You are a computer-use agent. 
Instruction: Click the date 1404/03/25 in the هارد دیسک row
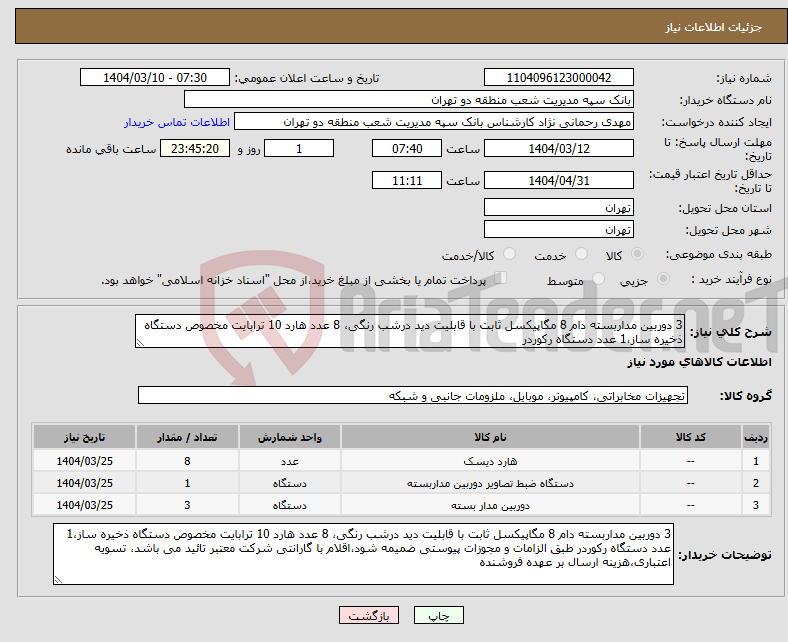coord(84,461)
